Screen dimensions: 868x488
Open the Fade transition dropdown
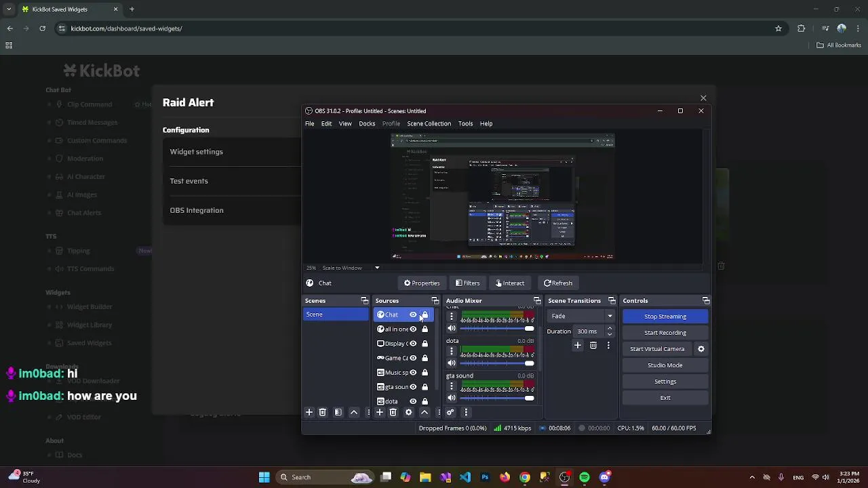[582, 316]
